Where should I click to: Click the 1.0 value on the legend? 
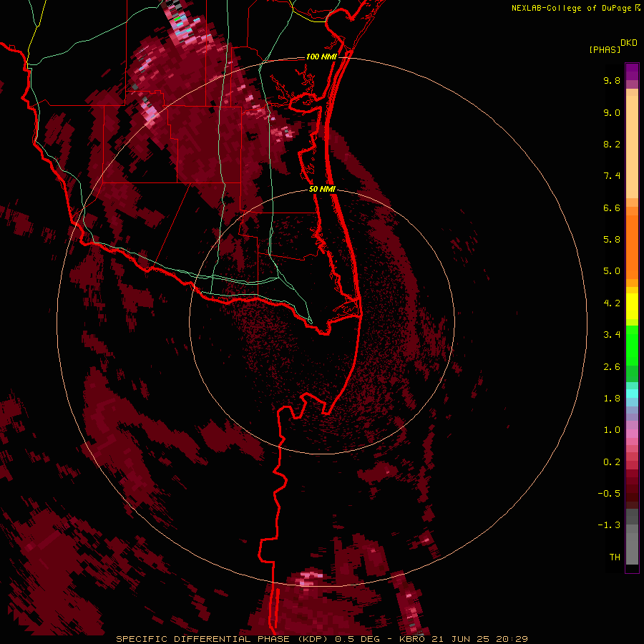point(612,430)
